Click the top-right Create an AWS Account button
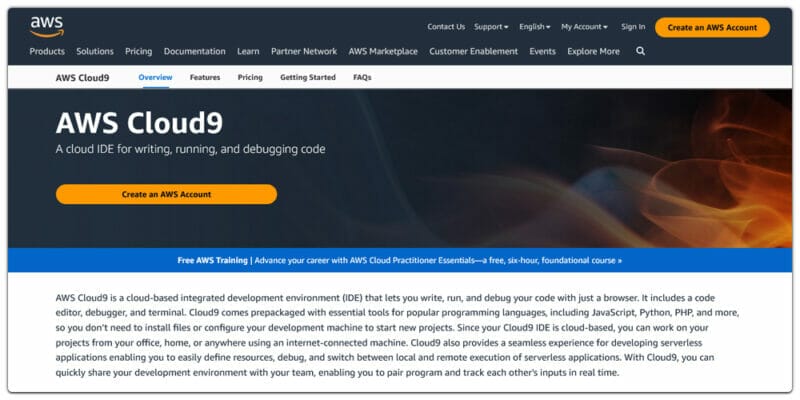 click(x=712, y=28)
